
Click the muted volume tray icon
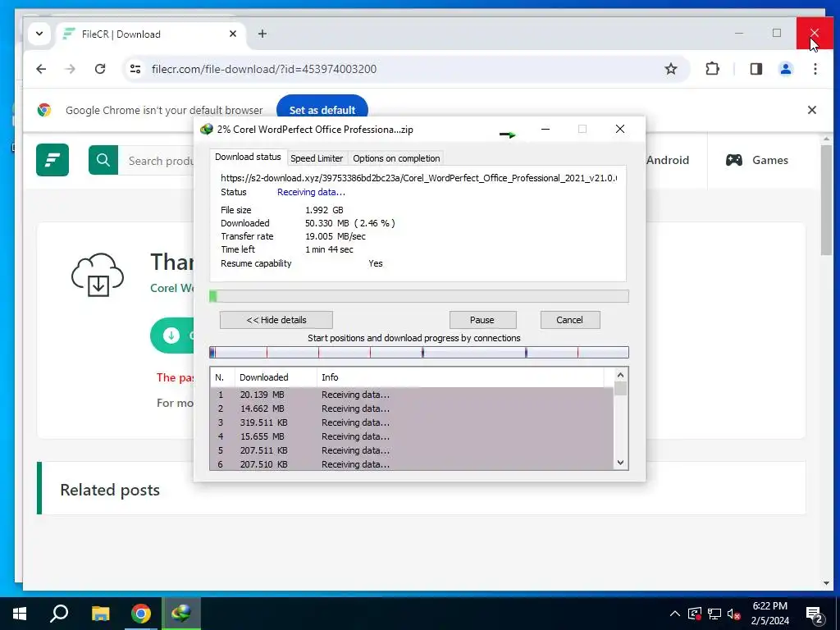click(x=734, y=614)
